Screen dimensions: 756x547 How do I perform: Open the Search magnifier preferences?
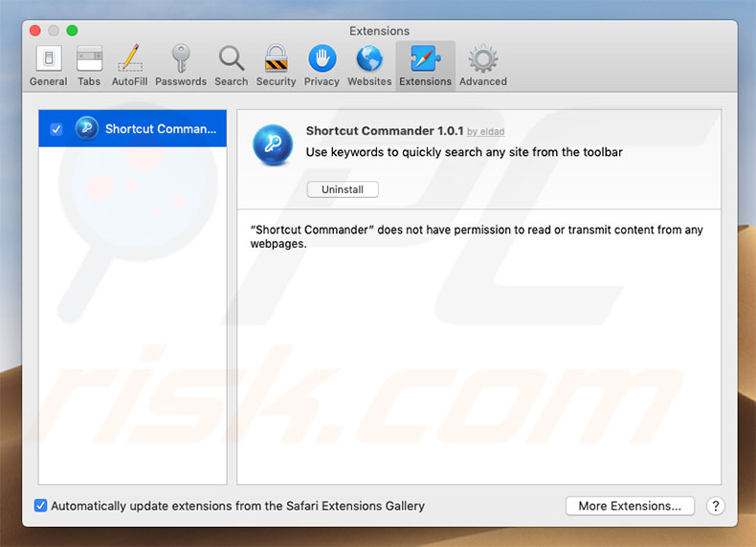coord(232,66)
